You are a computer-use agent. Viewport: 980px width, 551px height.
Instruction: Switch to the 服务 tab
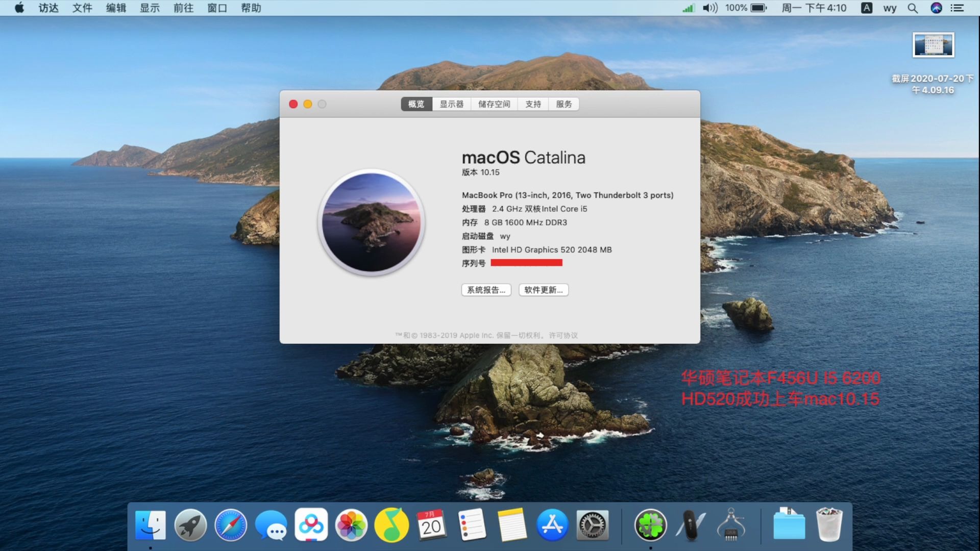point(564,104)
